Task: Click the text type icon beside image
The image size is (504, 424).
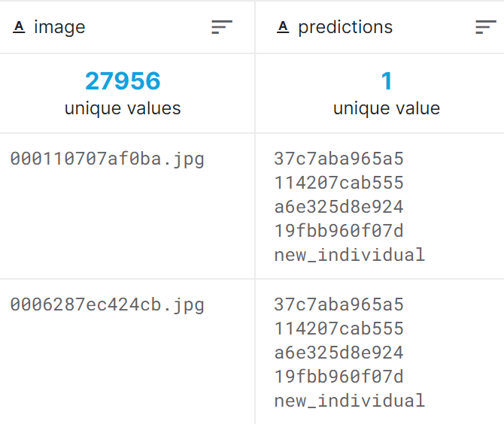Action: click(x=19, y=27)
